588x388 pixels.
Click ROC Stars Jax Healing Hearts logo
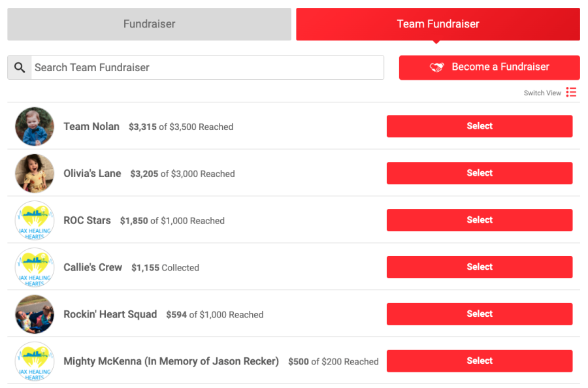pyautogui.click(x=35, y=220)
